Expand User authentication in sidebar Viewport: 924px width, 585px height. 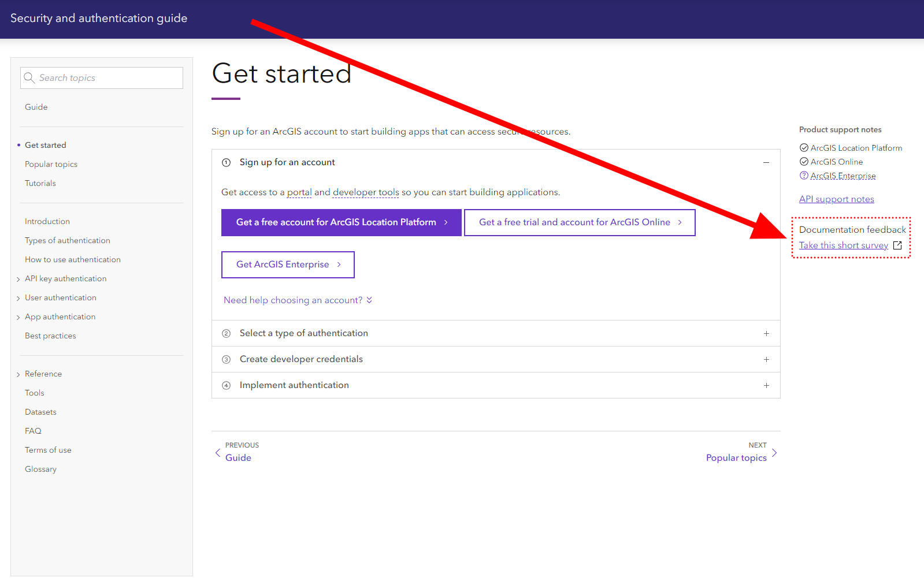18,298
